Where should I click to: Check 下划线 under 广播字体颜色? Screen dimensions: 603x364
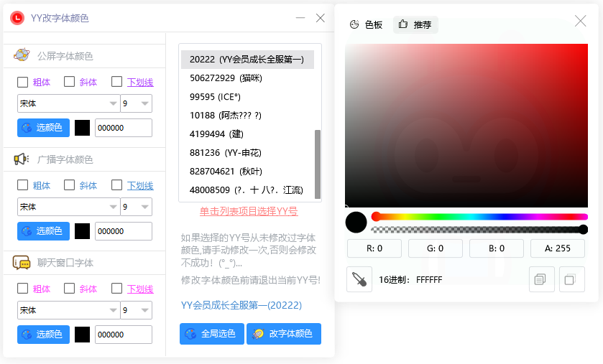click(116, 185)
